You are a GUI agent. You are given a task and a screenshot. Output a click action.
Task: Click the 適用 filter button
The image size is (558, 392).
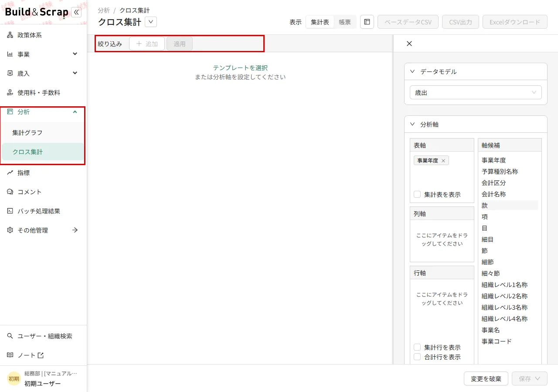pyautogui.click(x=180, y=44)
